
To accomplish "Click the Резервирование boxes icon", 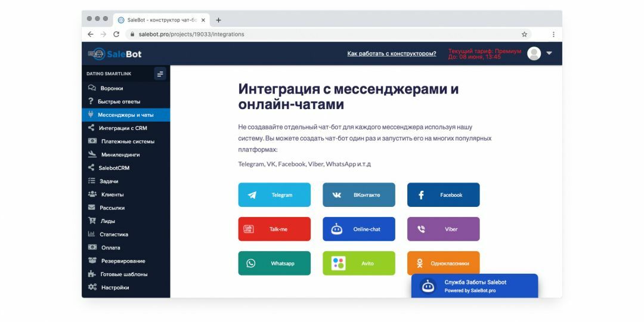I will pyautogui.click(x=92, y=261).
